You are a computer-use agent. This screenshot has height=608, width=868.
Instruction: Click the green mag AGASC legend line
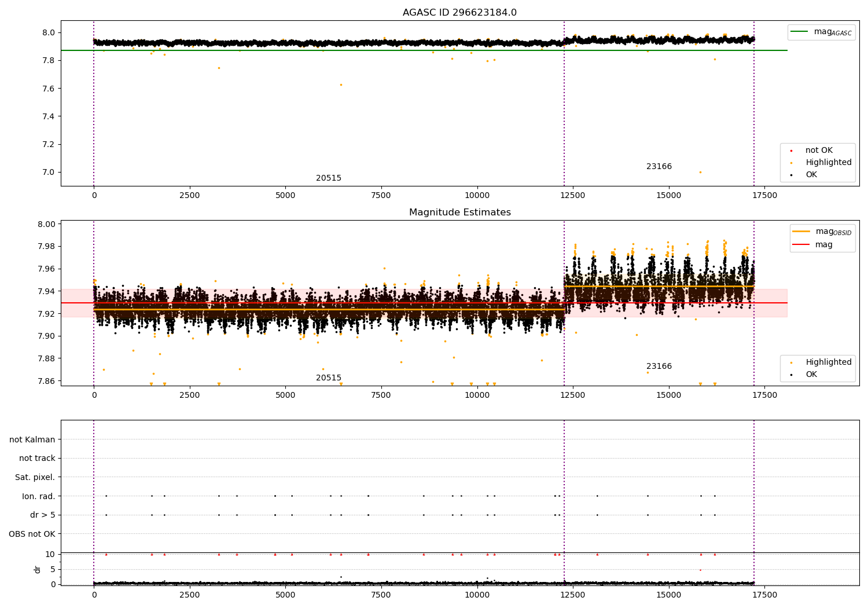pyautogui.click(x=800, y=32)
